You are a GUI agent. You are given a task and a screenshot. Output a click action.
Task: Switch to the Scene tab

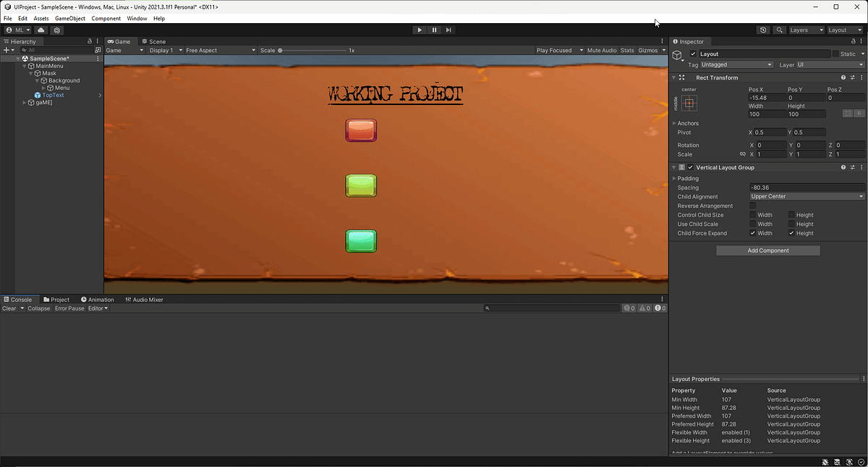[154, 41]
